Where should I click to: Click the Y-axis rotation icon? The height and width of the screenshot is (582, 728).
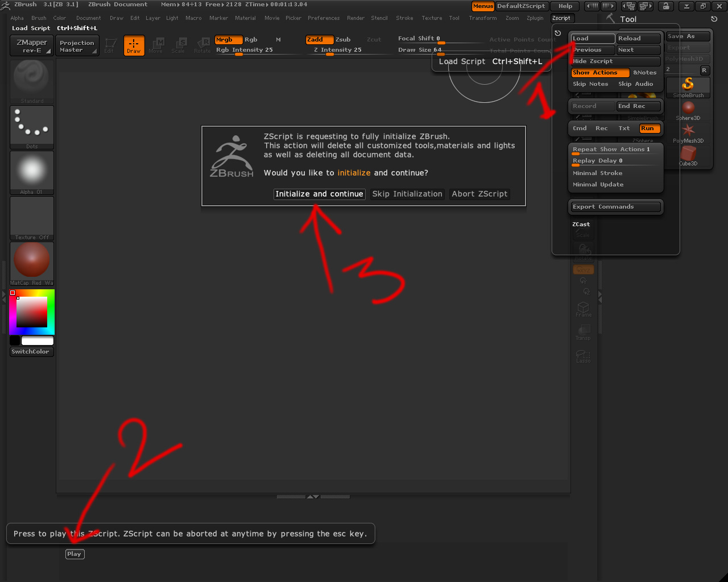[583, 281]
